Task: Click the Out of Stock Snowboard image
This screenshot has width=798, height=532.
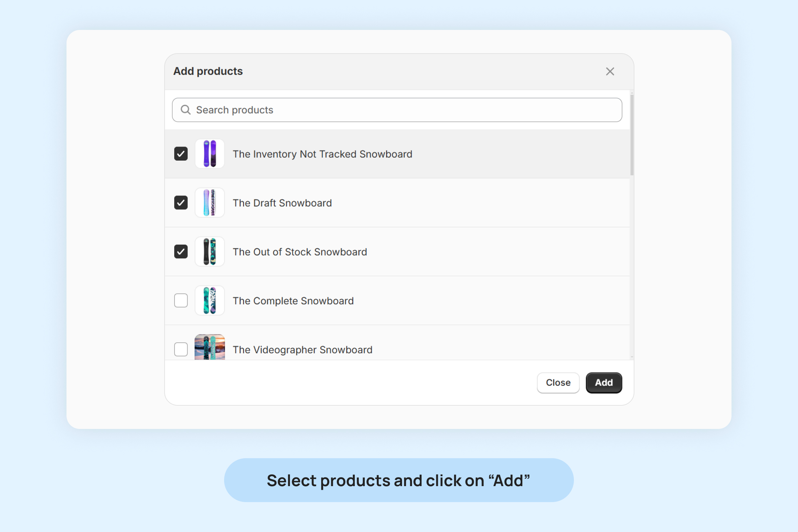Action: pos(210,251)
